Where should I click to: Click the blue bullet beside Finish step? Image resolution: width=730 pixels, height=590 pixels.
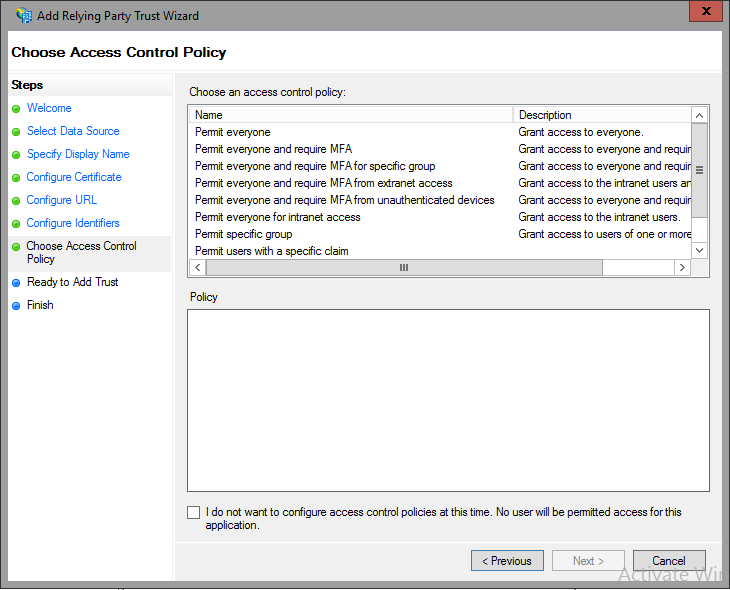(x=16, y=306)
